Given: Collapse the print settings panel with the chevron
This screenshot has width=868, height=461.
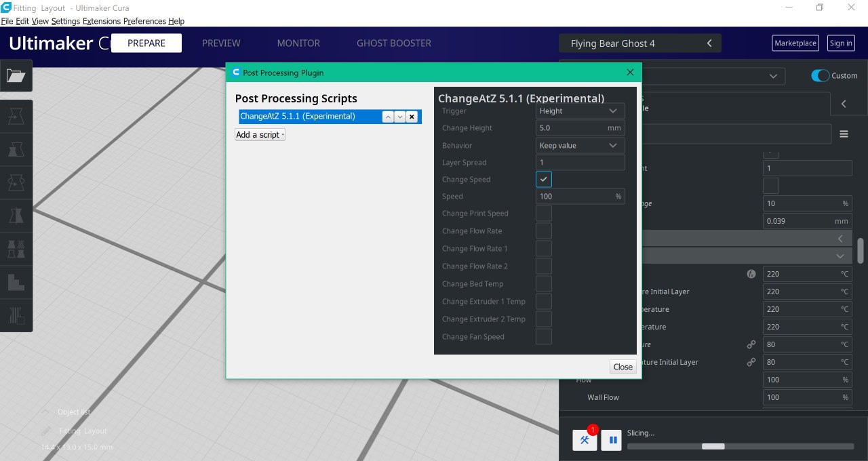Looking at the screenshot, I should tap(844, 104).
